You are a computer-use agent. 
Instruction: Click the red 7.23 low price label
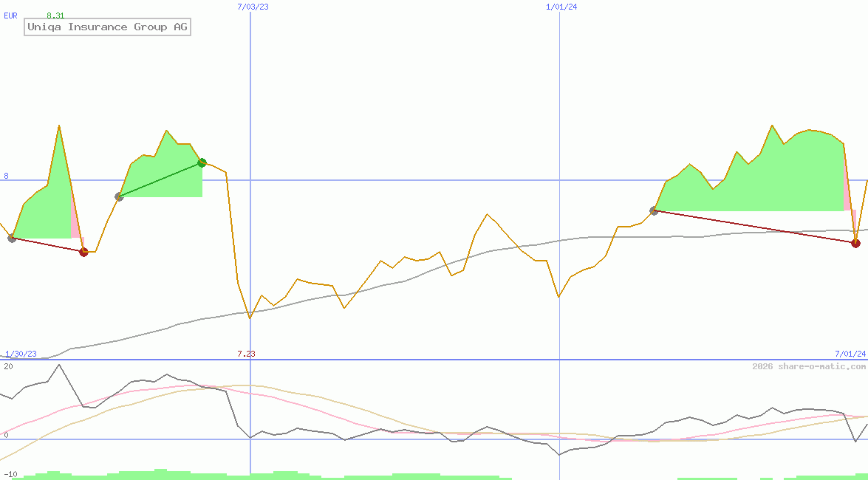point(246,354)
